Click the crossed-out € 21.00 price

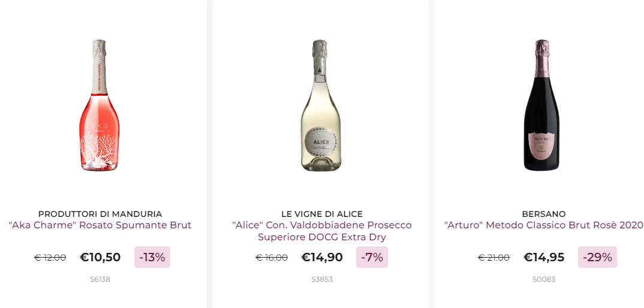point(493,258)
